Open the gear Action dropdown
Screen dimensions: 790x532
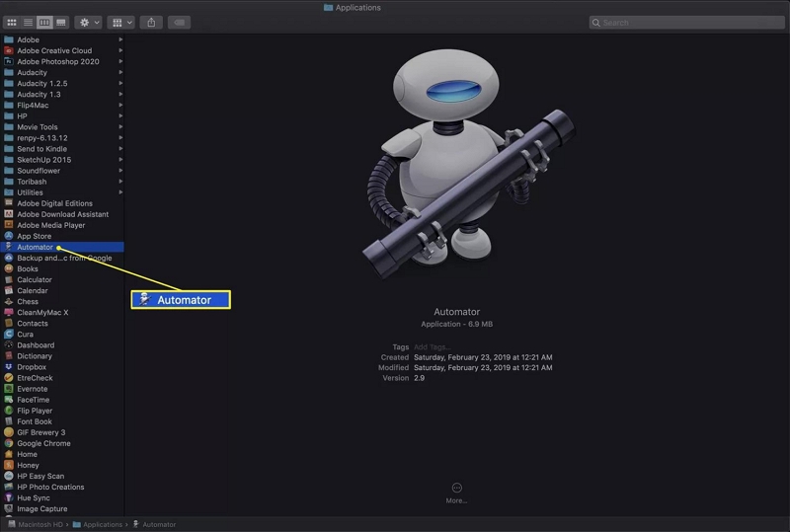89,22
